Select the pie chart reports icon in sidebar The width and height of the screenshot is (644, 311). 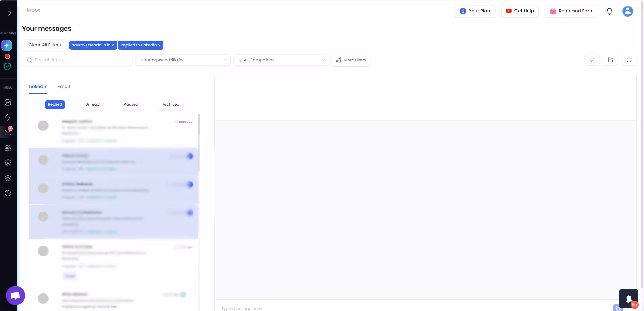[8, 193]
